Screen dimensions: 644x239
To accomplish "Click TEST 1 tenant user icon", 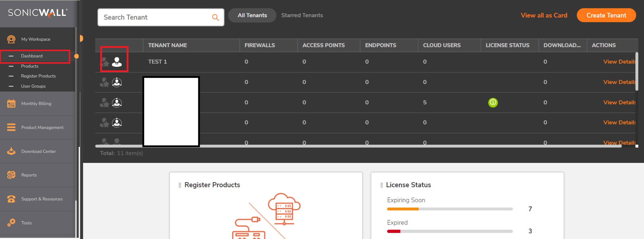I will click(117, 62).
